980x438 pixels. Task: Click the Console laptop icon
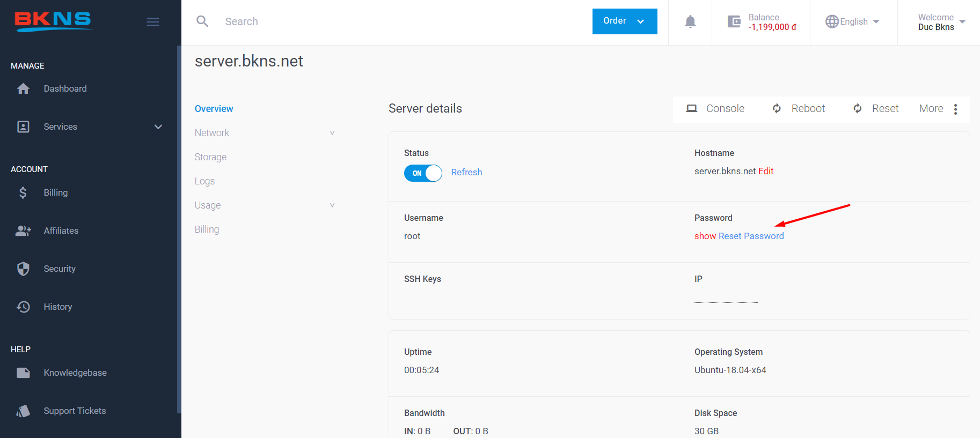coord(692,108)
